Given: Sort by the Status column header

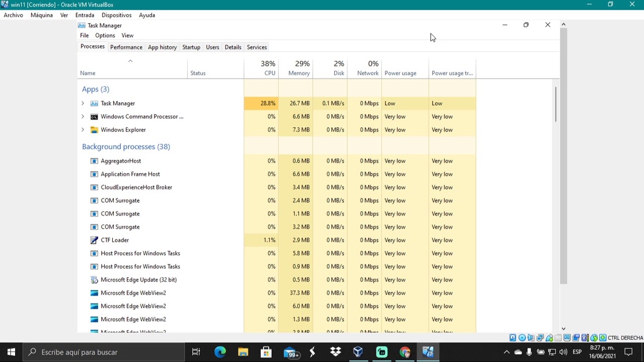Looking at the screenshot, I should click(x=215, y=68).
